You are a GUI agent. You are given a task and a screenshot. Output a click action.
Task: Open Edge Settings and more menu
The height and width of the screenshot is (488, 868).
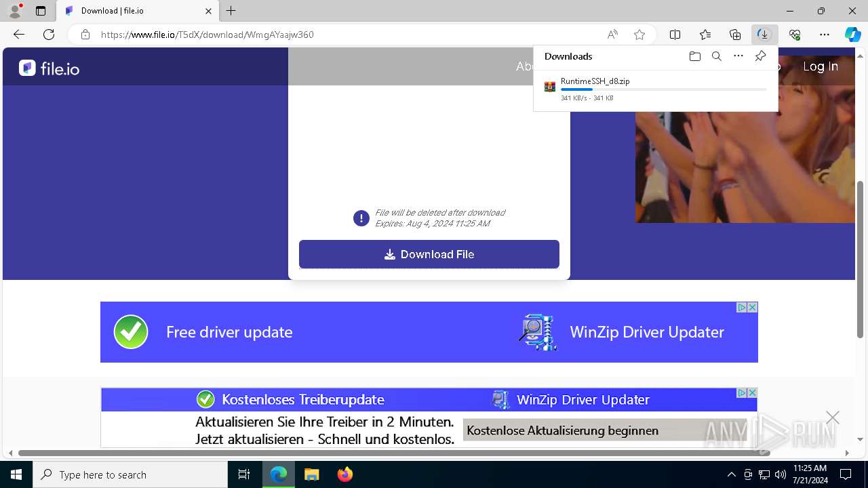825,35
